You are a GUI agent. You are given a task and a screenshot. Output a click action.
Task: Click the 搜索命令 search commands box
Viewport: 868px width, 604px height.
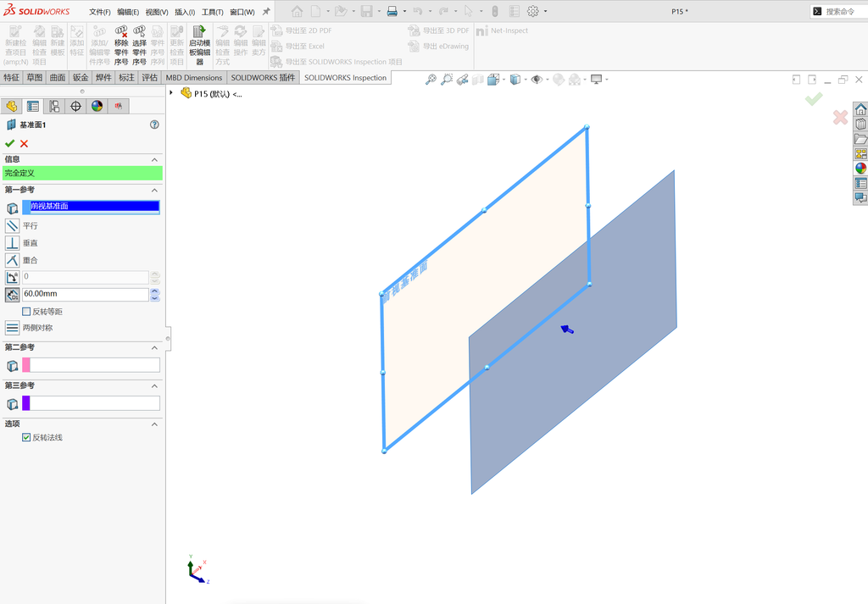[838, 11]
